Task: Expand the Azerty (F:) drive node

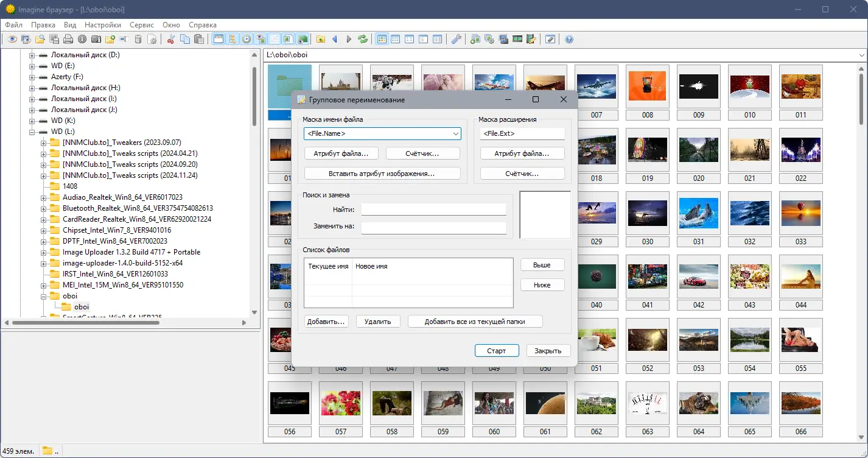Action: 32,77
